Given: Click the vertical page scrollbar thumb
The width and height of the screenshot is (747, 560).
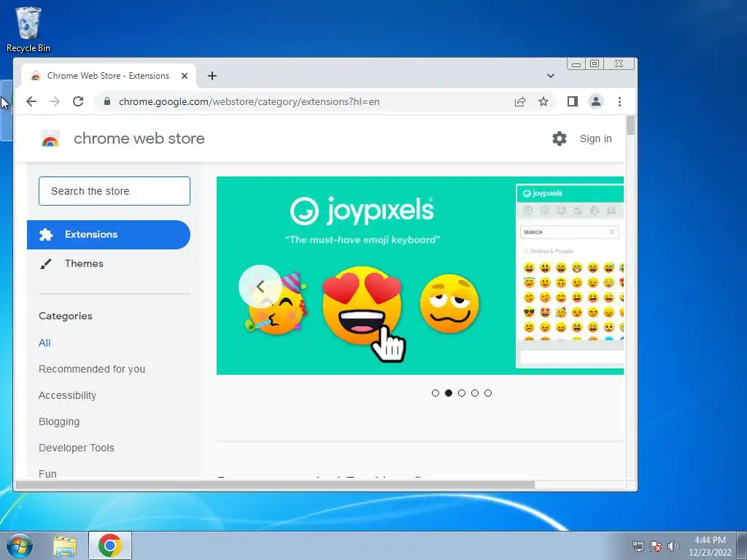Looking at the screenshot, I should [631, 125].
